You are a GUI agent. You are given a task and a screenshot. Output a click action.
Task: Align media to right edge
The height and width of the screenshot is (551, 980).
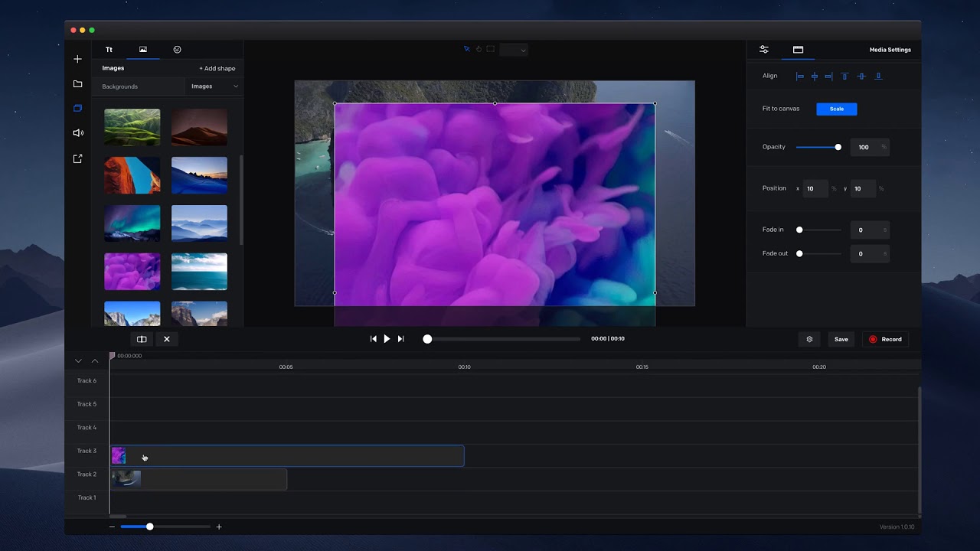tap(829, 76)
